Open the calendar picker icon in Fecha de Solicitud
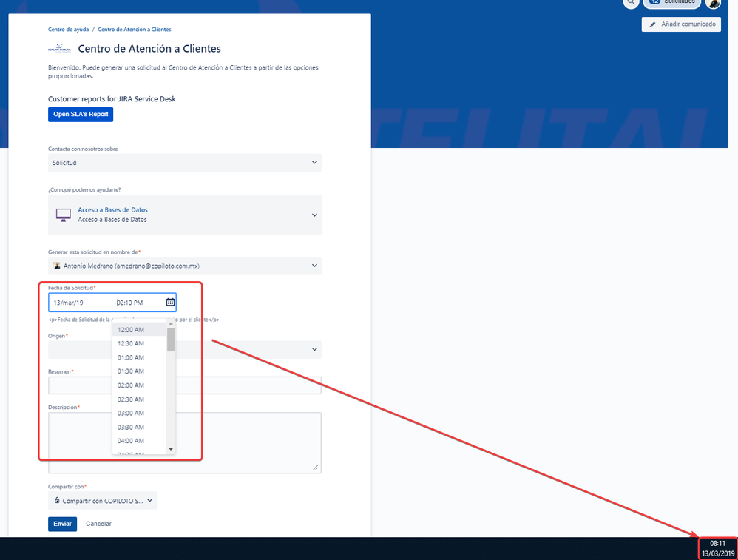Viewport: 738px width, 560px height. pos(170,302)
